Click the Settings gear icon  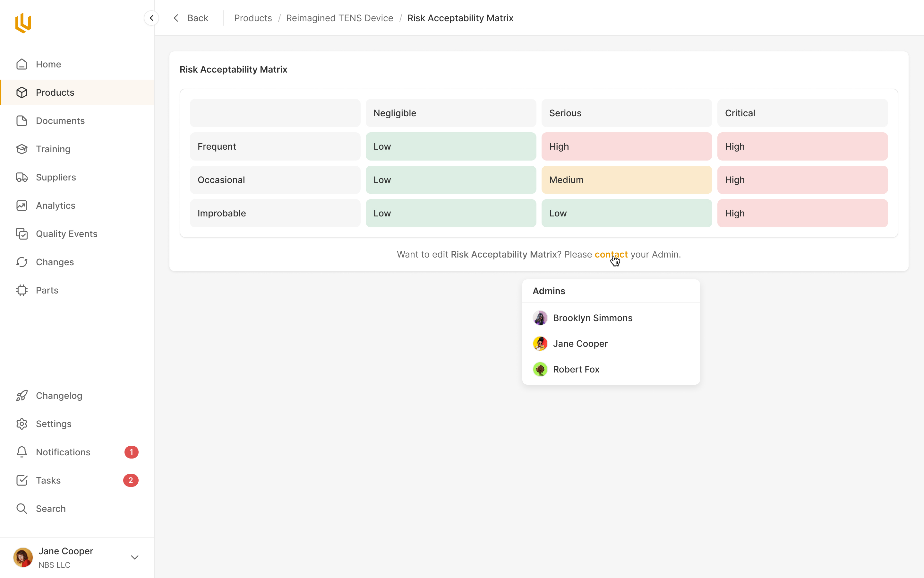coord(22,424)
